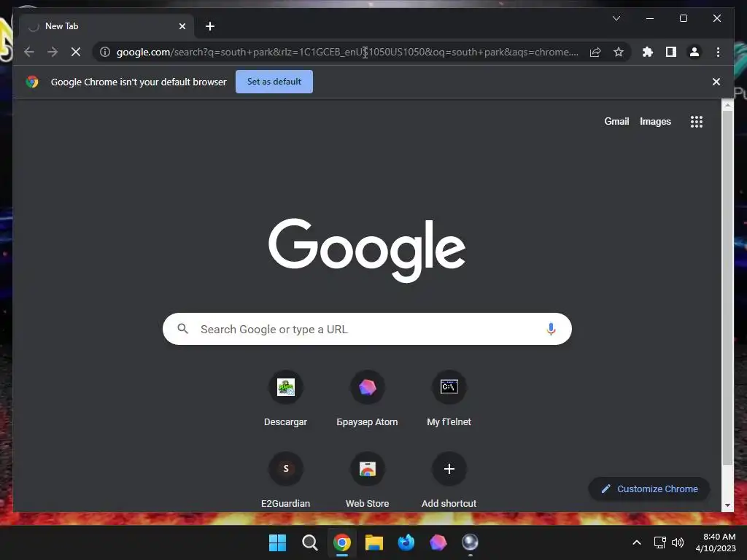Click scrollbar down arrow
The height and width of the screenshot is (560, 747).
click(x=727, y=505)
